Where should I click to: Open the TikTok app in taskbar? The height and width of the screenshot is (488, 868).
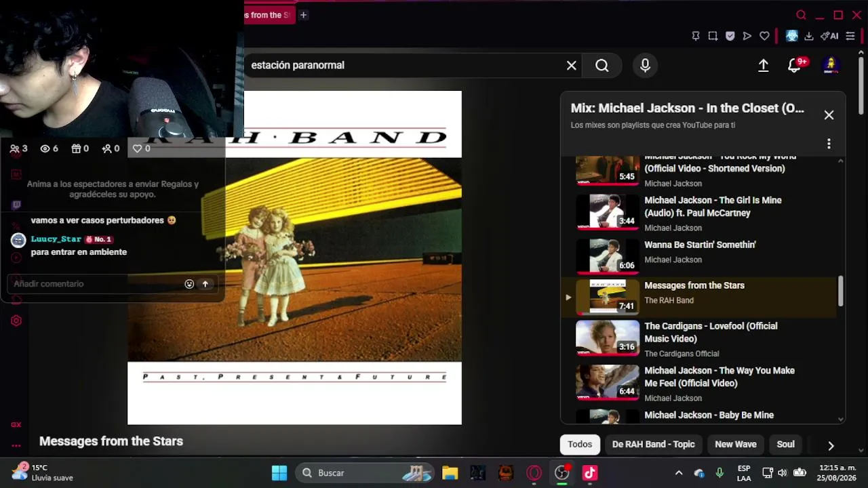coord(590,473)
